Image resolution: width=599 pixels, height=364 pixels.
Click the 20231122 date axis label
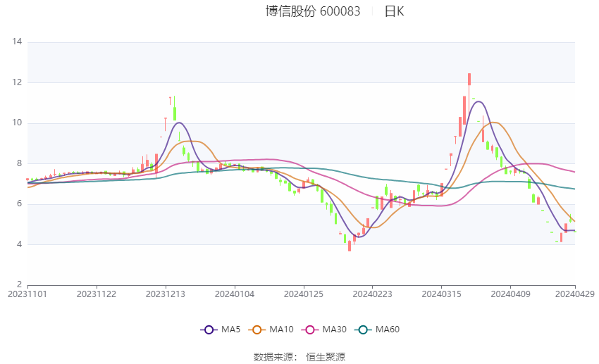(97, 294)
